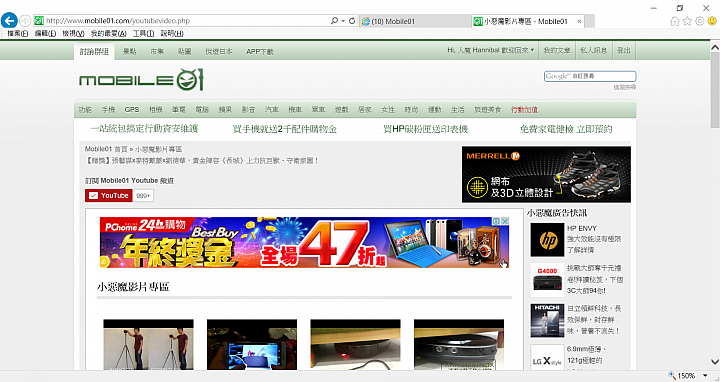
Task: Close PChome ad with X icon
Action: tap(505, 221)
